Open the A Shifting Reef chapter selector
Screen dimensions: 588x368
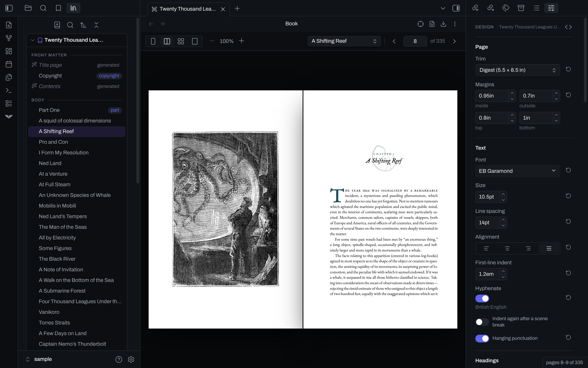[x=344, y=41]
